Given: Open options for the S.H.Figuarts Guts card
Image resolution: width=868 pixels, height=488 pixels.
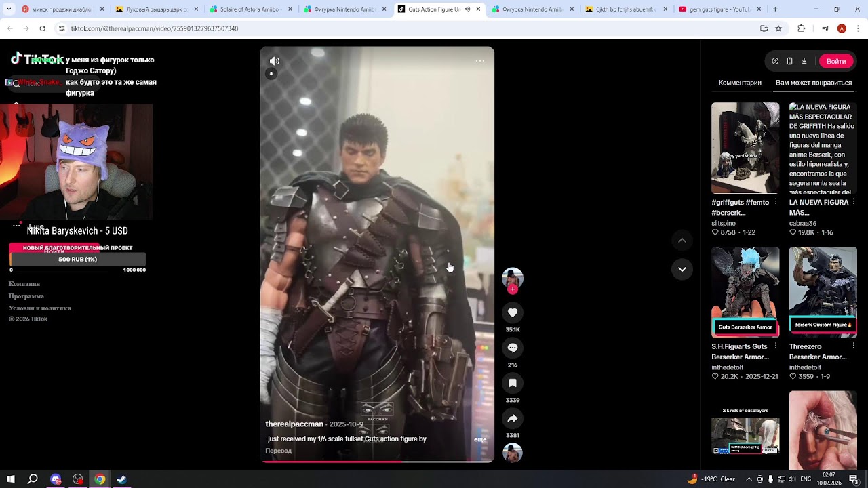Looking at the screenshot, I should (x=776, y=346).
